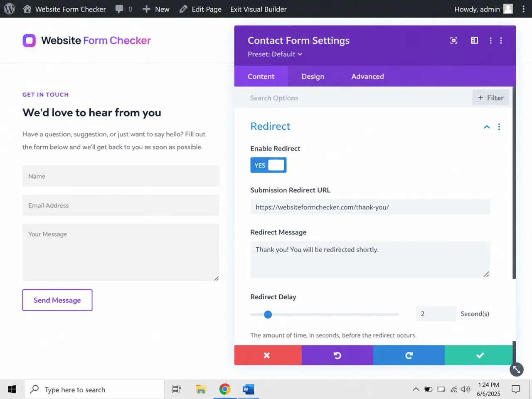The height and width of the screenshot is (399, 532).
Task: Switch to the Design tab
Action: (x=313, y=76)
